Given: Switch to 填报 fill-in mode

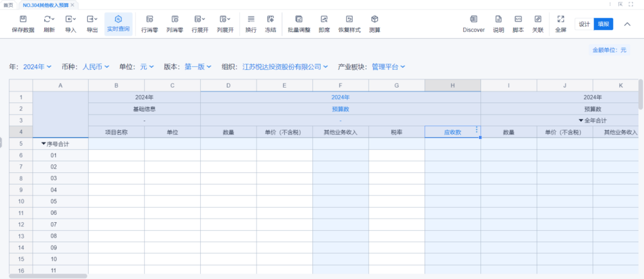Looking at the screenshot, I should point(603,24).
